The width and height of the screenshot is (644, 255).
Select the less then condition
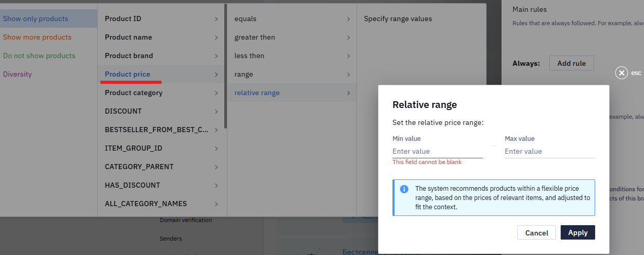click(292, 56)
